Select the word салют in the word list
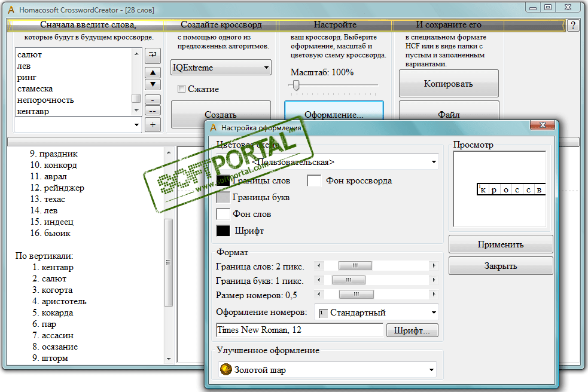This screenshot has width=588, height=392. point(30,55)
